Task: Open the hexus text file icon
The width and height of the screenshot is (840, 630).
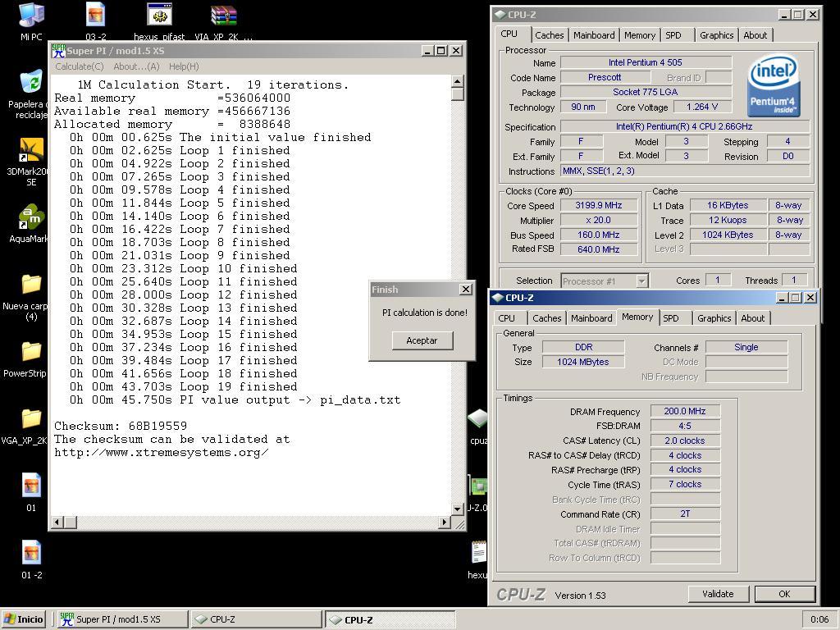Action: point(478,553)
